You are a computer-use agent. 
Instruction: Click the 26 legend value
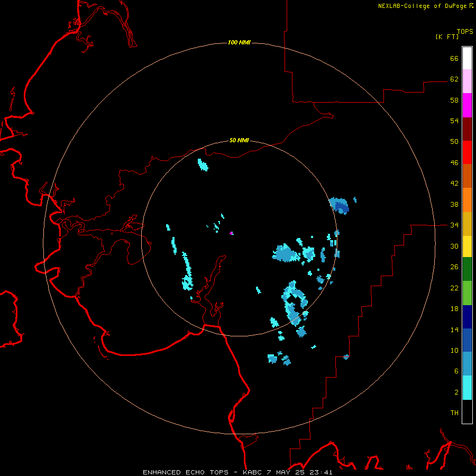[x=454, y=267]
